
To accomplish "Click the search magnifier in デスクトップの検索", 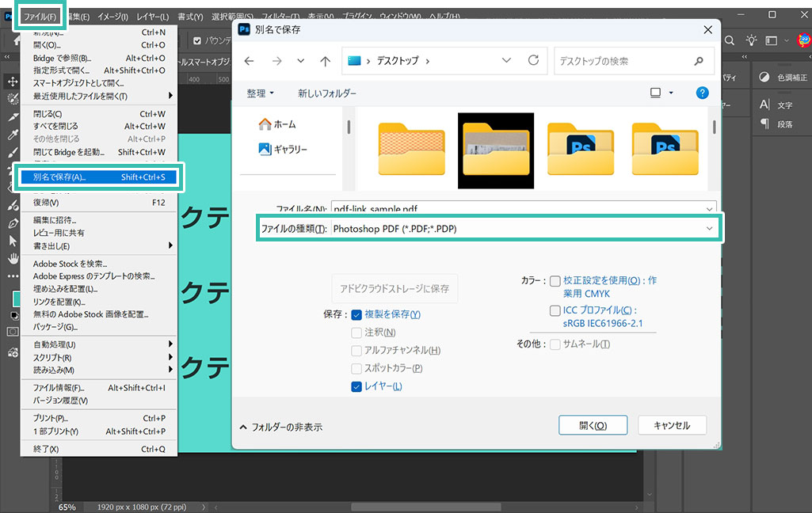I will point(699,61).
